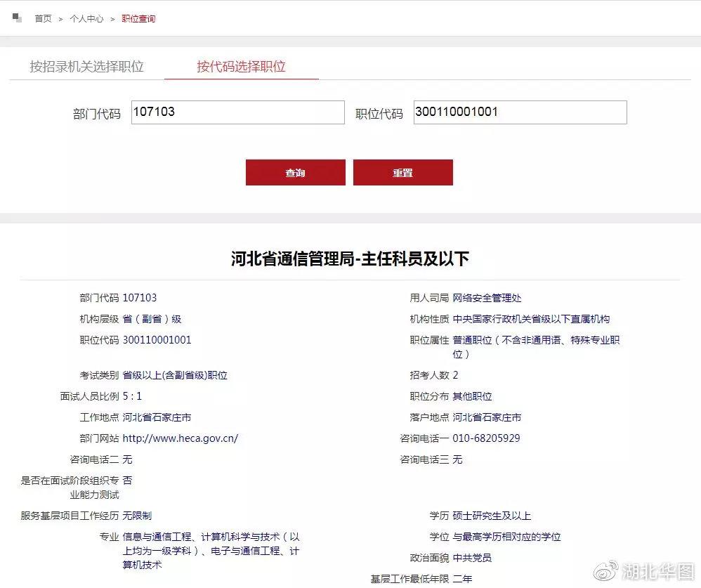
Task: Focus the 部门代码 input field
Action: pos(238,112)
